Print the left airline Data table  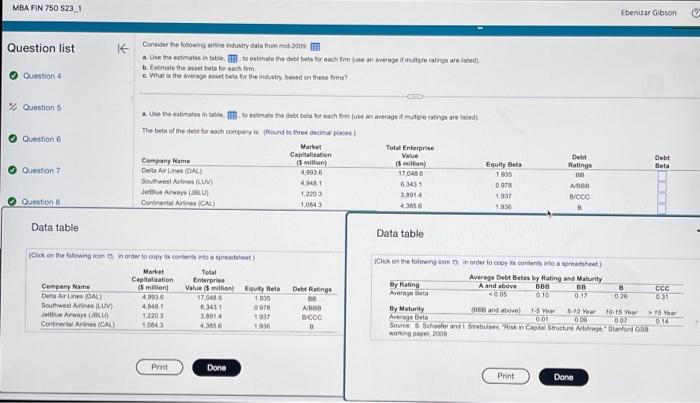click(x=159, y=367)
